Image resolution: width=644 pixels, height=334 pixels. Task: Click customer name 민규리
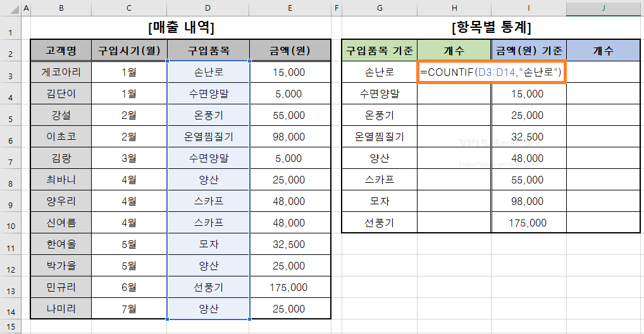[x=61, y=287]
